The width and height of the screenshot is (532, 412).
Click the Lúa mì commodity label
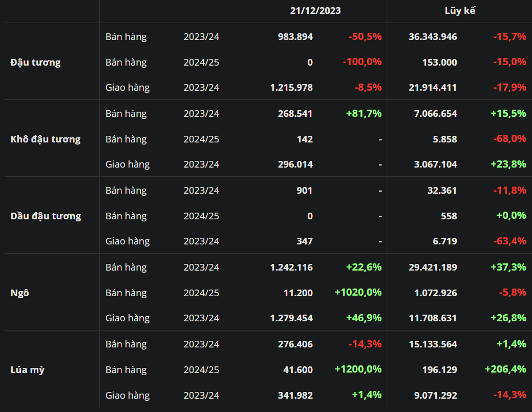pyautogui.click(x=27, y=370)
